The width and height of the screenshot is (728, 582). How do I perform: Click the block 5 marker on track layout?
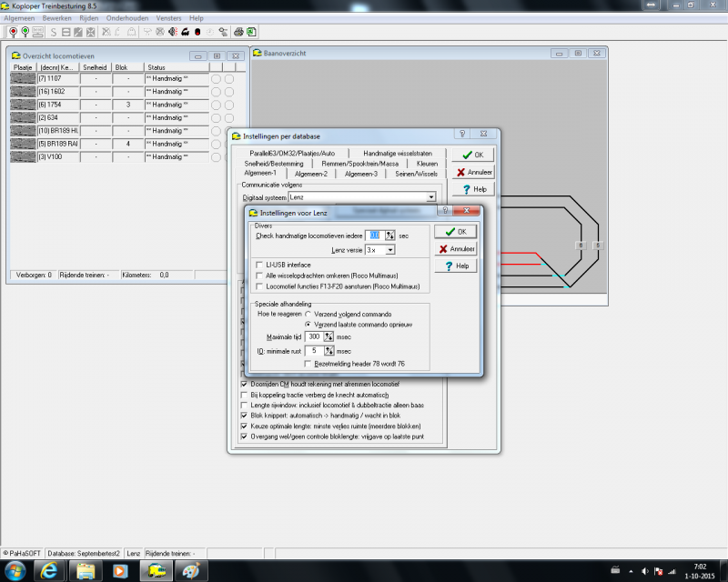598,245
